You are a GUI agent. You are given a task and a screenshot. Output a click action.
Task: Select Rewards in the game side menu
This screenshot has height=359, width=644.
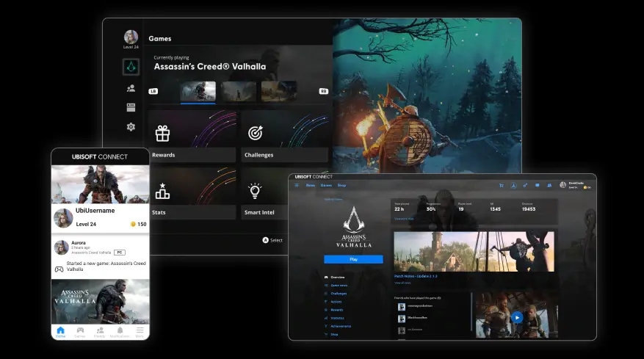click(333, 310)
